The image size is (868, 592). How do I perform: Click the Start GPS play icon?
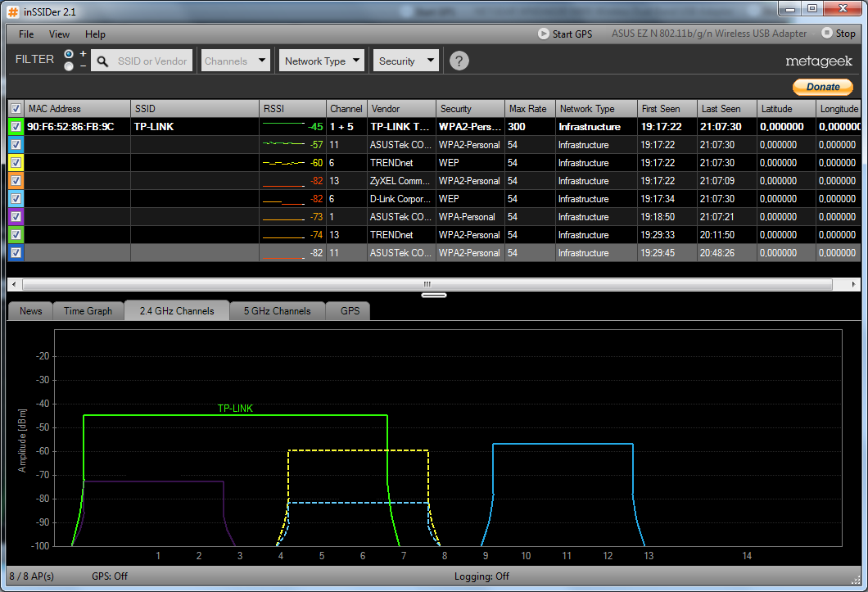544,34
